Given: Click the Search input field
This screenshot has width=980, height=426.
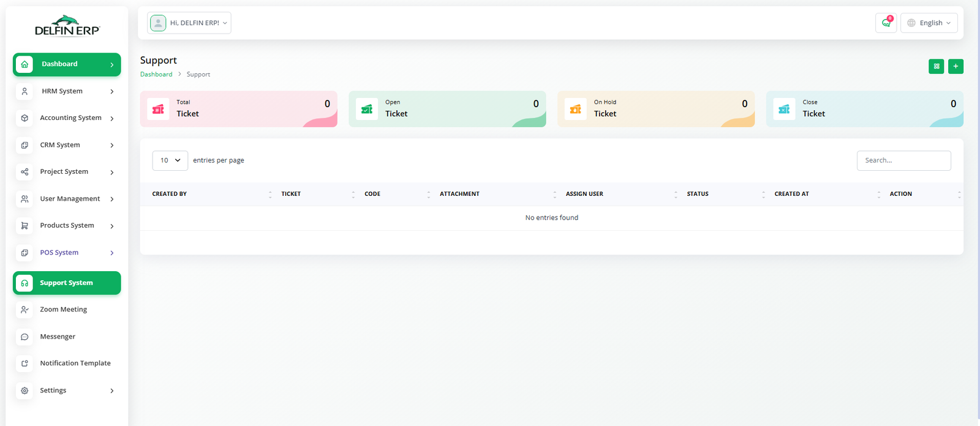Looking at the screenshot, I should (903, 160).
